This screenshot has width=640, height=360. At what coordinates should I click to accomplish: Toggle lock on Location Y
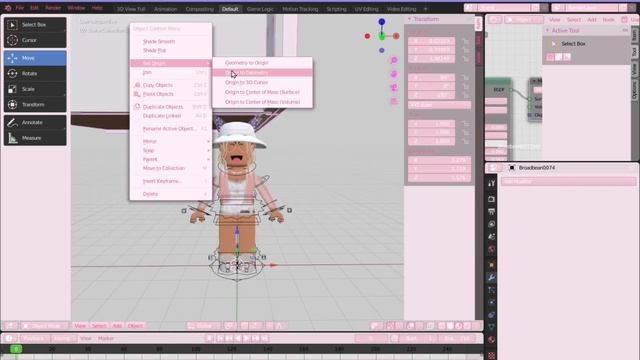465,50
